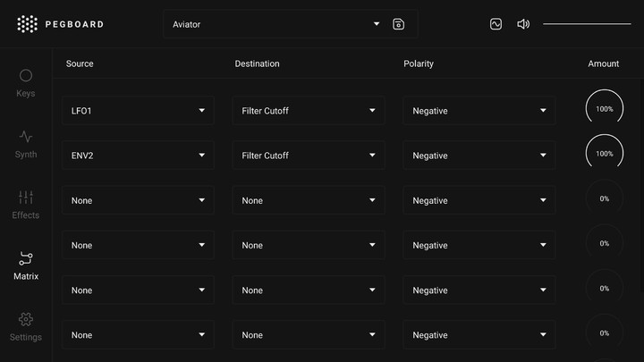Expand the Aviator preset dropdown

pos(277,24)
